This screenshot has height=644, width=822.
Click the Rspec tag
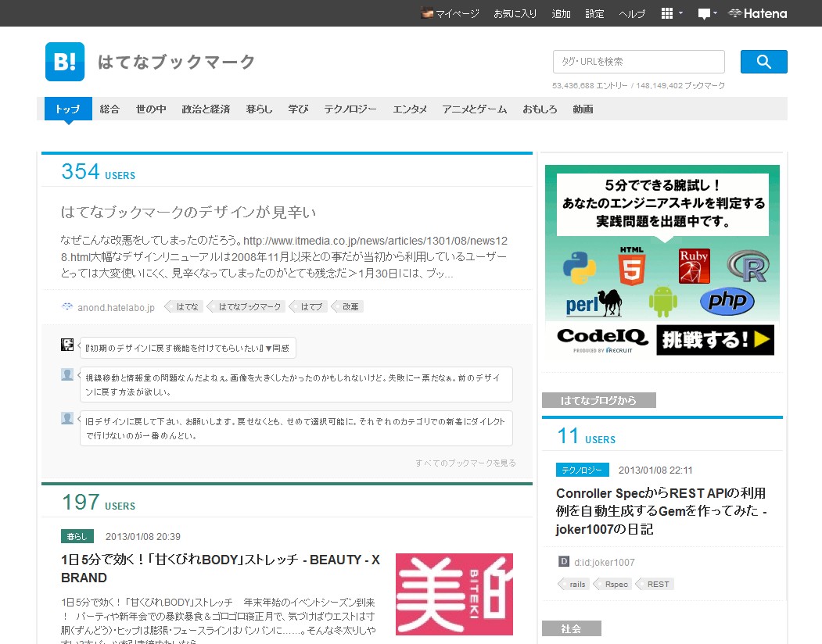(x=613, y=585)
